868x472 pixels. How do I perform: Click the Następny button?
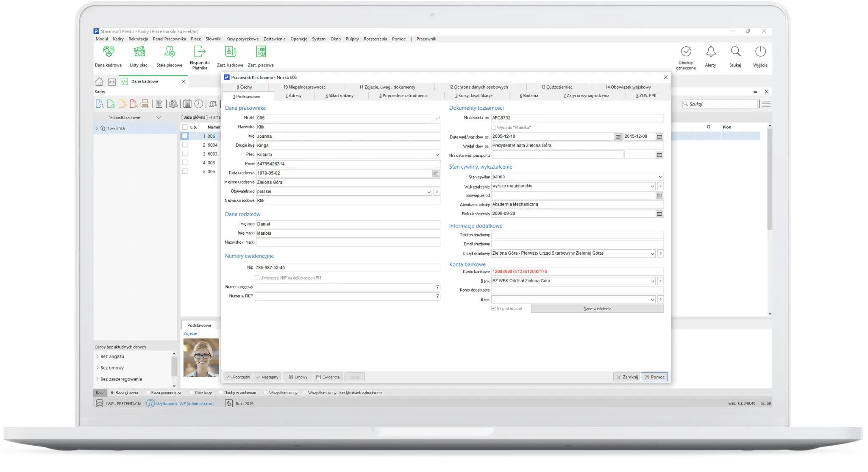click(267, 377)
